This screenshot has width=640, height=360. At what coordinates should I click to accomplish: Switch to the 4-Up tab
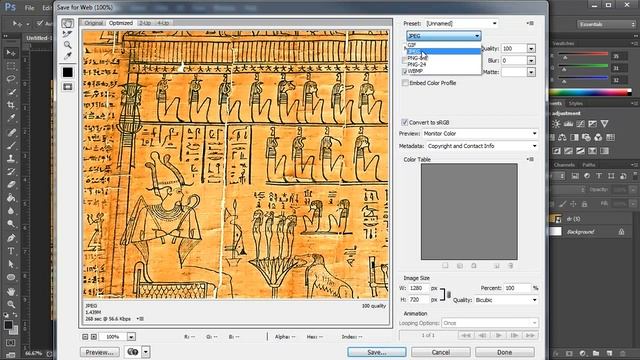(x=164, y=23)
